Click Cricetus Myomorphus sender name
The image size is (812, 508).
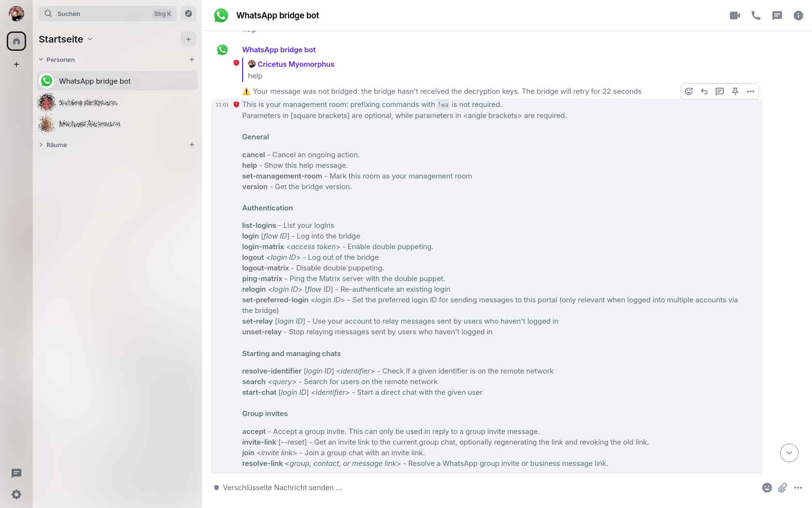[x=295, y=64]
